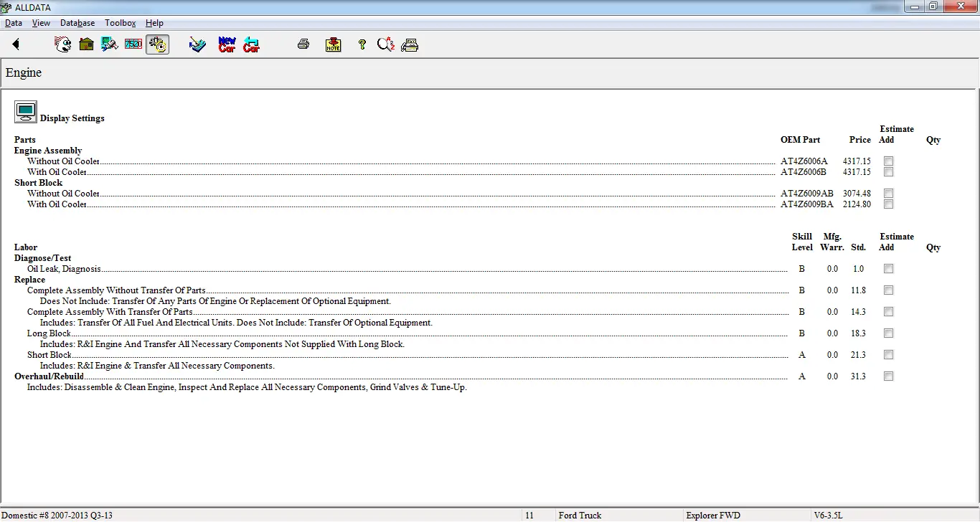Click the house icon in toolbar
Viewport: 980px width, 522px height.
pos(86,44)
